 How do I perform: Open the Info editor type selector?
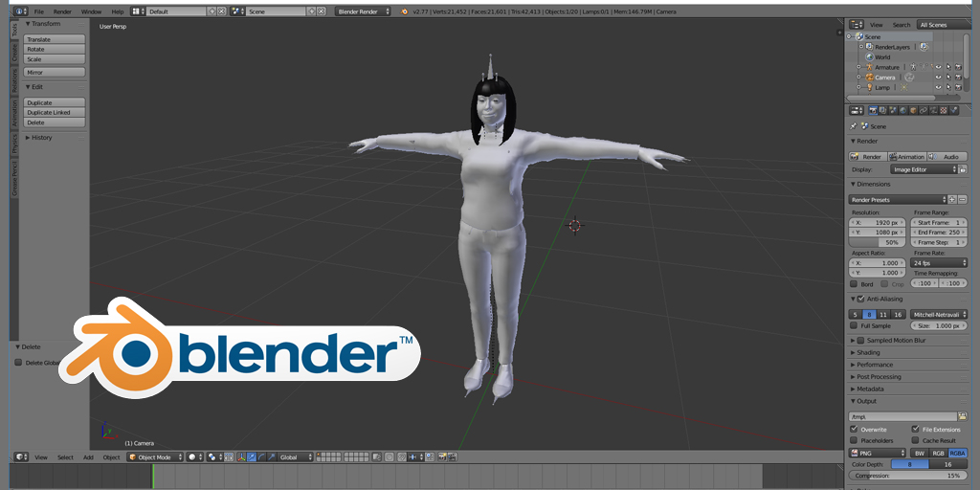[x=21, y=11]
